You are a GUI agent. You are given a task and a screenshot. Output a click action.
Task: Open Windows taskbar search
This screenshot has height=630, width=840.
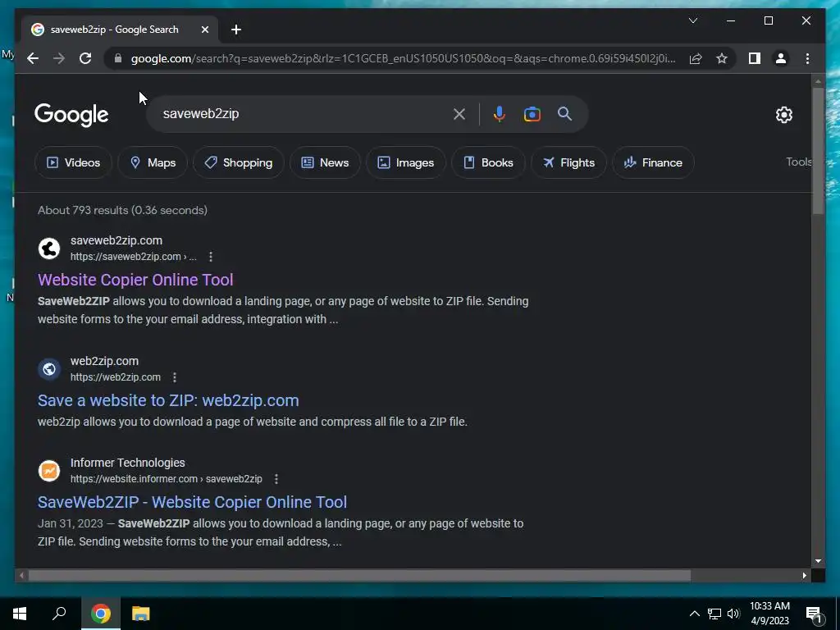59,614
